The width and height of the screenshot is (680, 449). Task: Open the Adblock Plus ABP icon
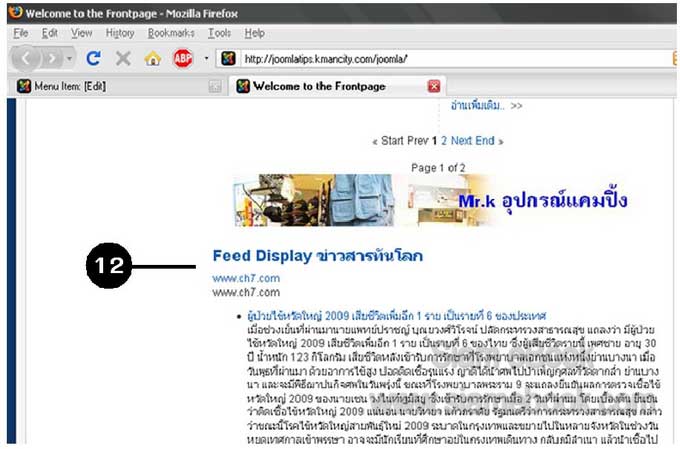[x=183, y=58]
